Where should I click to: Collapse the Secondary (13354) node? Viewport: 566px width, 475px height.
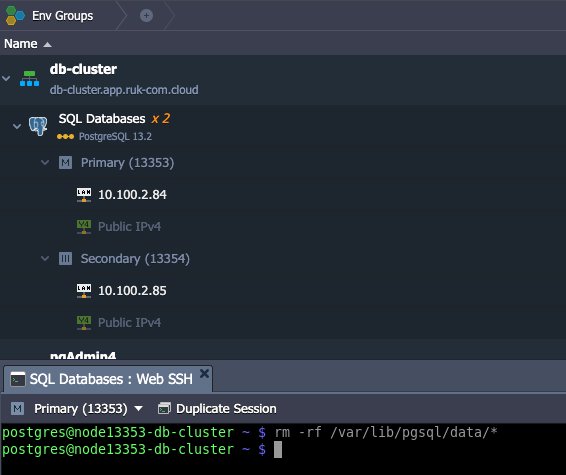tap(45, 258)
